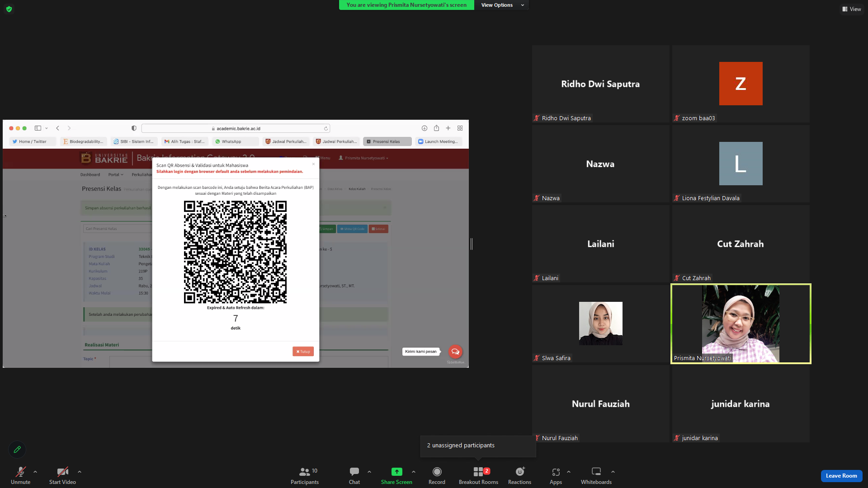
Task: Select Cut Zahrah's participant tile
Action: pos(741,244)
